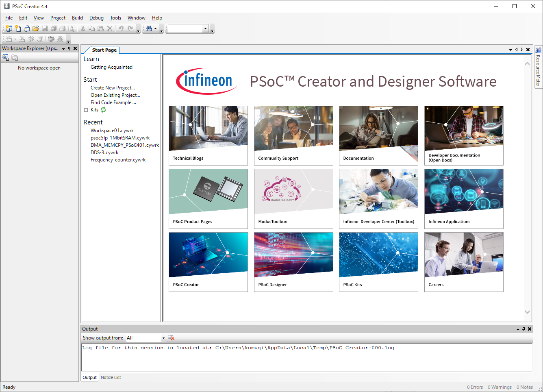Click the Program chip icon
The image size is (543, 392).
(x=51, y=39)
